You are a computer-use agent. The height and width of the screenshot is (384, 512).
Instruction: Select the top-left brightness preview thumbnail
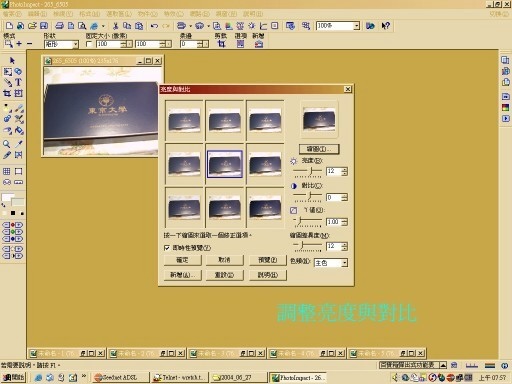tap(184, 121)
